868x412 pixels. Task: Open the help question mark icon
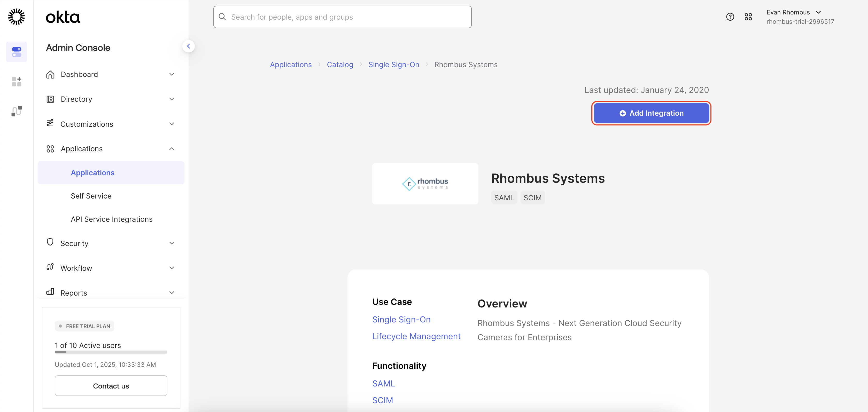pyautogui.click(x=730, y=17)
